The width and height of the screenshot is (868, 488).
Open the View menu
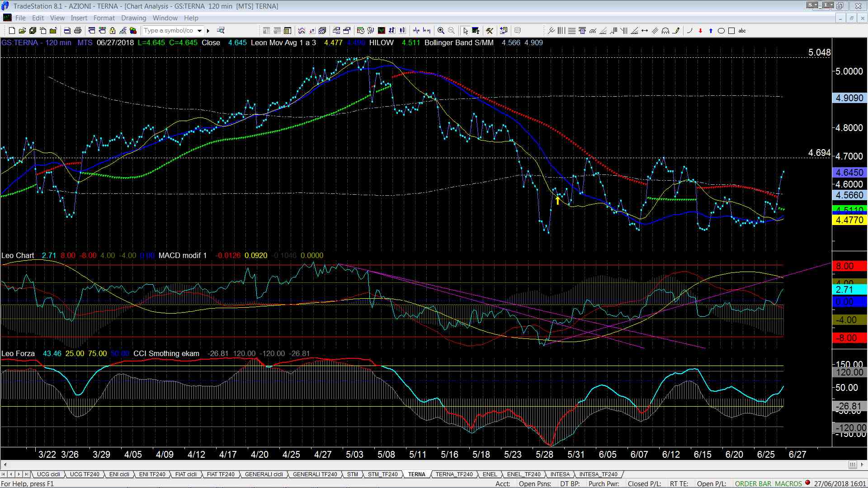pos(57,18)
